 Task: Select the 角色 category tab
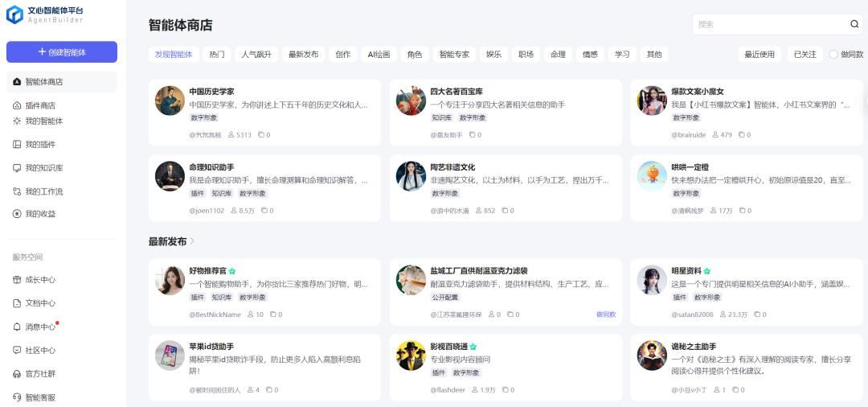point(415,54)
